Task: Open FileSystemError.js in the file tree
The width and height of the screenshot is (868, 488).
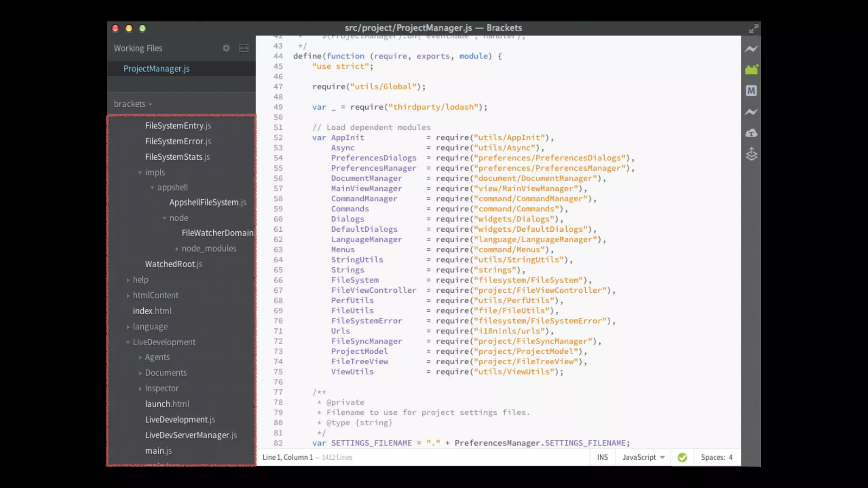Action: tap(178, 141)
